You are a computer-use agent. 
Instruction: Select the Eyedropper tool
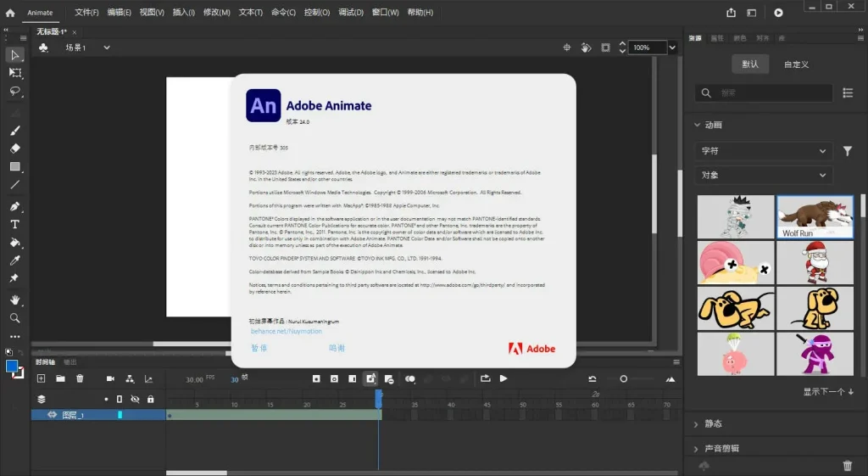(x=15, y=260)
